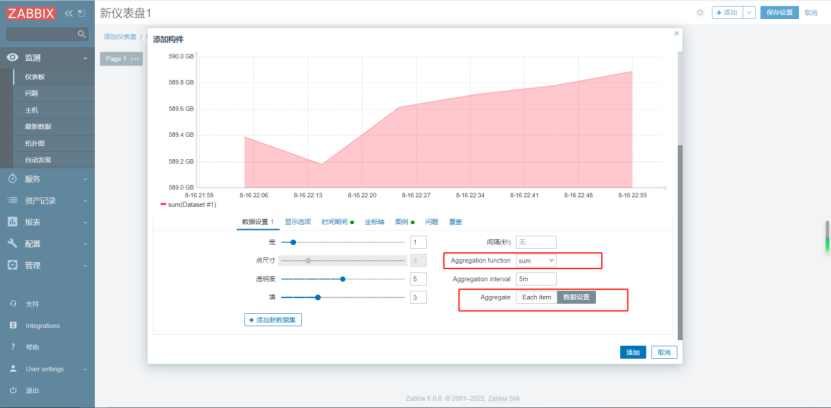This screenshot has height=408, width=831.
Task: Click the hide sidebar icon next to collapse arrows
Action: [81, 14]
